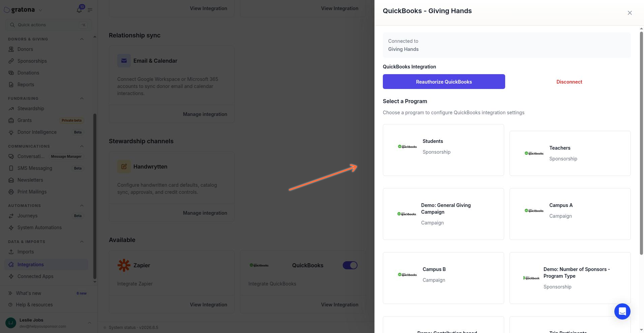Select the Demo: General Giving Campaign card
Screen dimensions: 644x333
pos(443,214)
